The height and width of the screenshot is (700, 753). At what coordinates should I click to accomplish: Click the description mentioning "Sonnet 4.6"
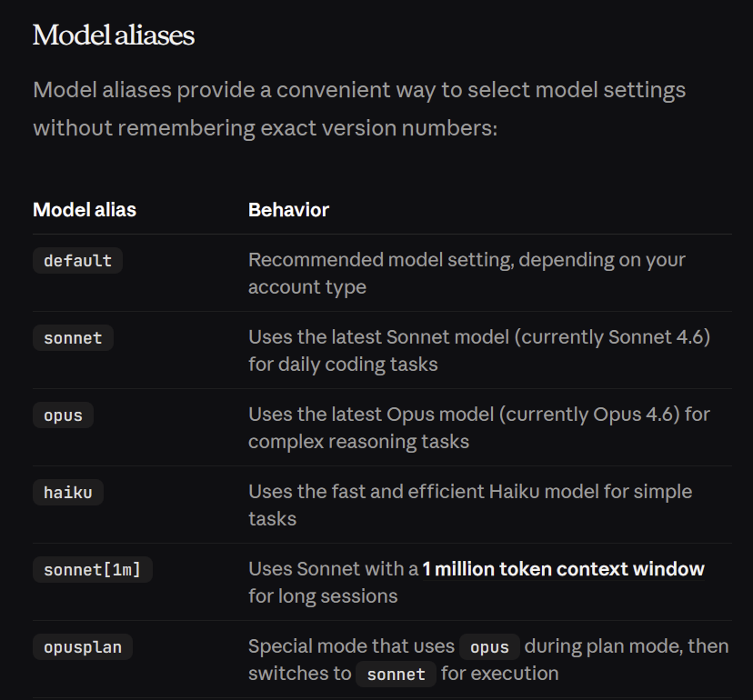(x=478, y=350)
